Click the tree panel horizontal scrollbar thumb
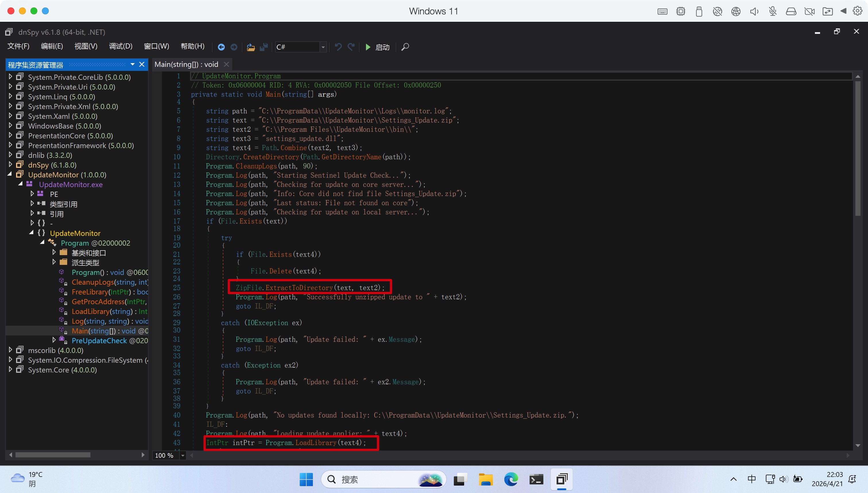The height and width of the screenshot is (493, 868). tap(53, 455)
